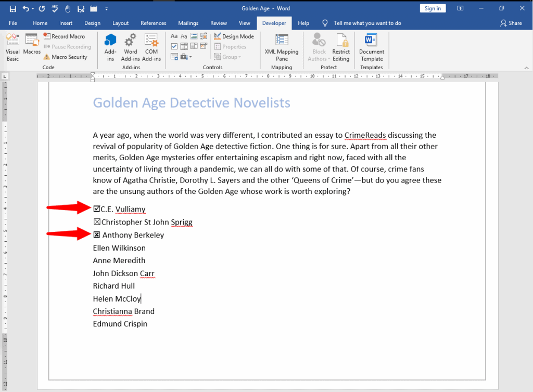The height and width of the screenshot is (392, 533).
Task: Click on the name Ellen Wilkinson
Action: tap(119, 248)
